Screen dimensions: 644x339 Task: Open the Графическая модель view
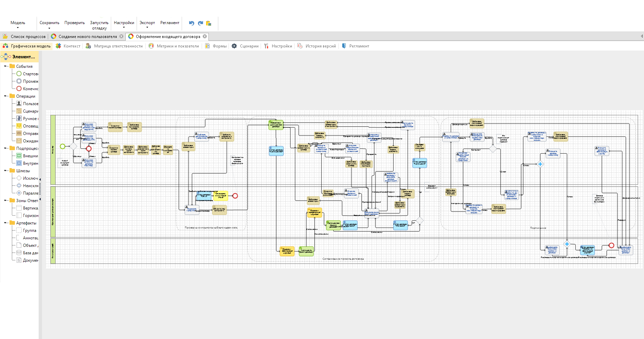coord(27,46)
